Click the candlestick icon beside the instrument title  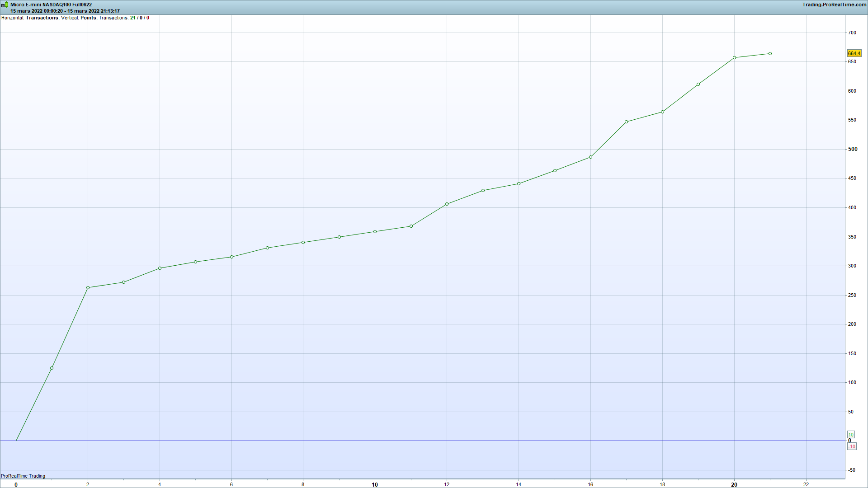(5, 5)
